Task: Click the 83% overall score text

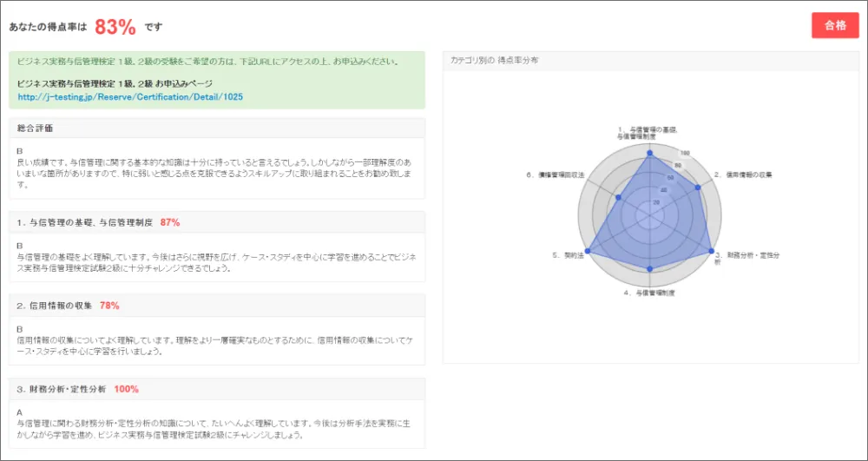Action: tap(115, 27)
